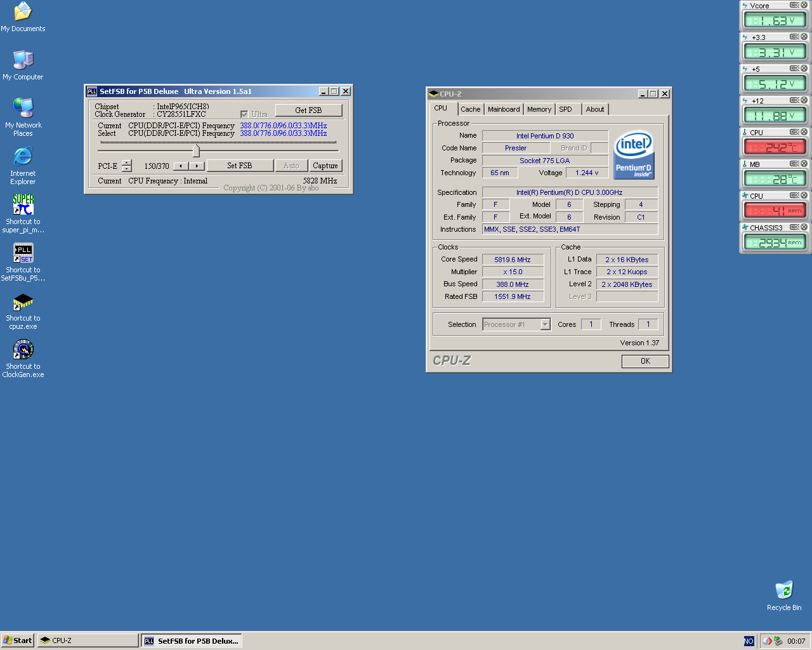
Task: Switch to the Cache tab in CPU-Z
Action: [x=471, y=109]
